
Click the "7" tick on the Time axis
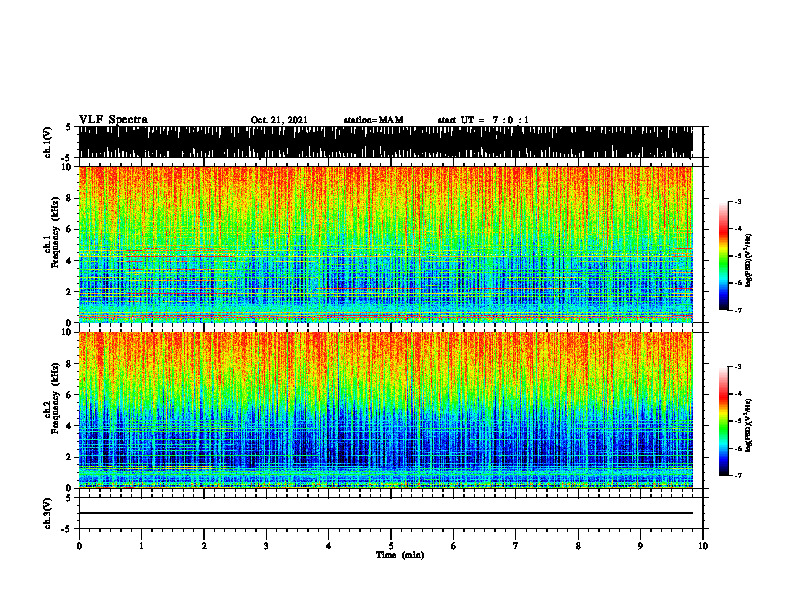516,546
